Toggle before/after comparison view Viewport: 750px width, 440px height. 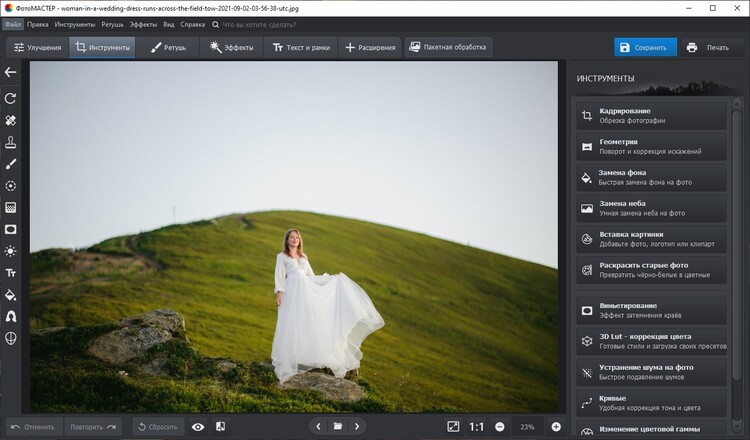click(220, 427)
